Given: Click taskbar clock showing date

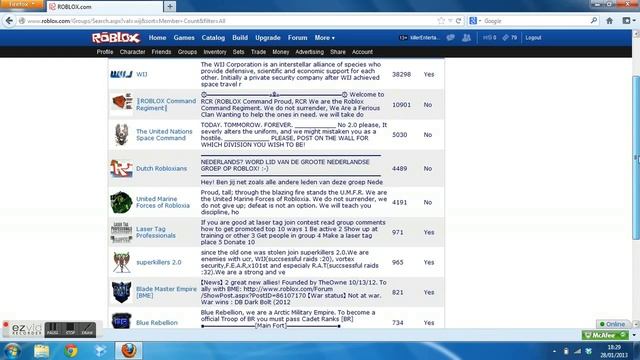Looking at the screenshot, I should pos(613,351).
